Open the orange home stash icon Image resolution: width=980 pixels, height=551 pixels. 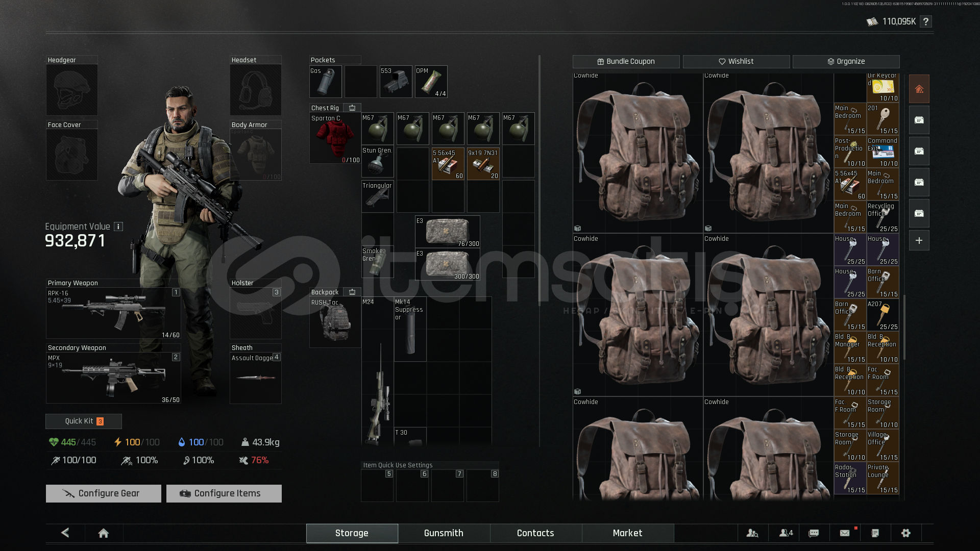919,89
